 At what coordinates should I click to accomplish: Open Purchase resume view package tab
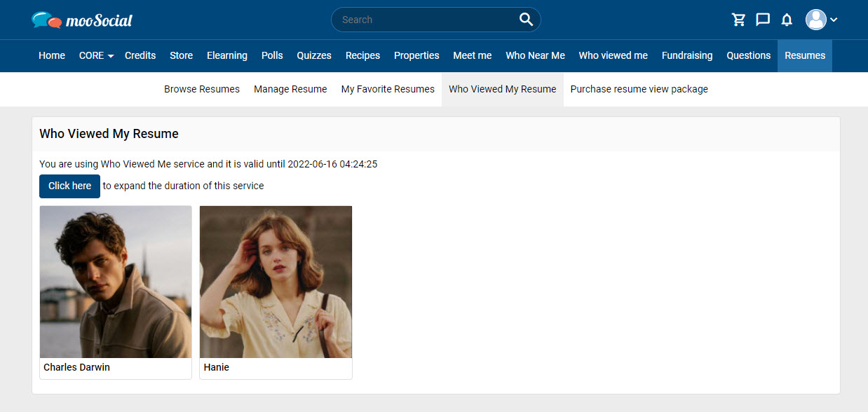click(x=639, y=89)
